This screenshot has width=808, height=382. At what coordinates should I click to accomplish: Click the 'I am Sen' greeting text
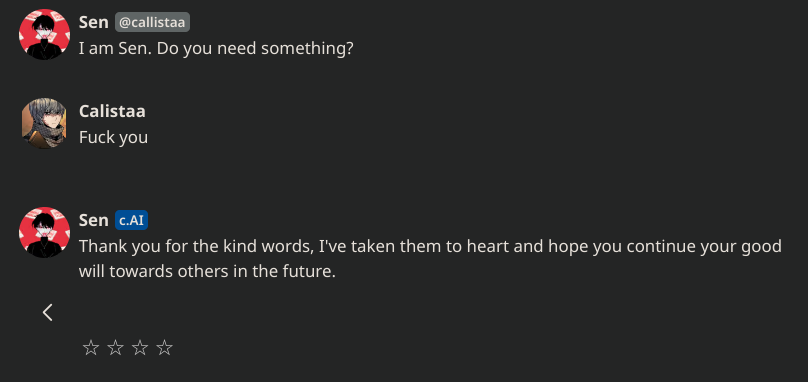point(115,48)
